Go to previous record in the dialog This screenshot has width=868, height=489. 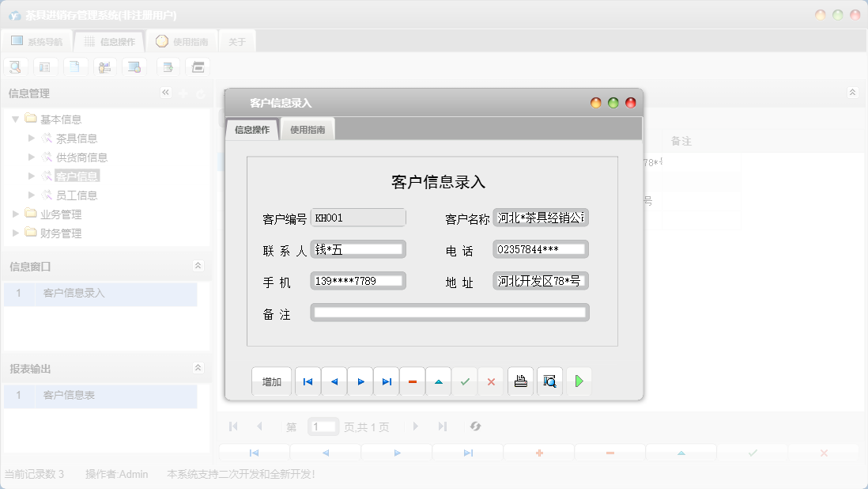334,381
